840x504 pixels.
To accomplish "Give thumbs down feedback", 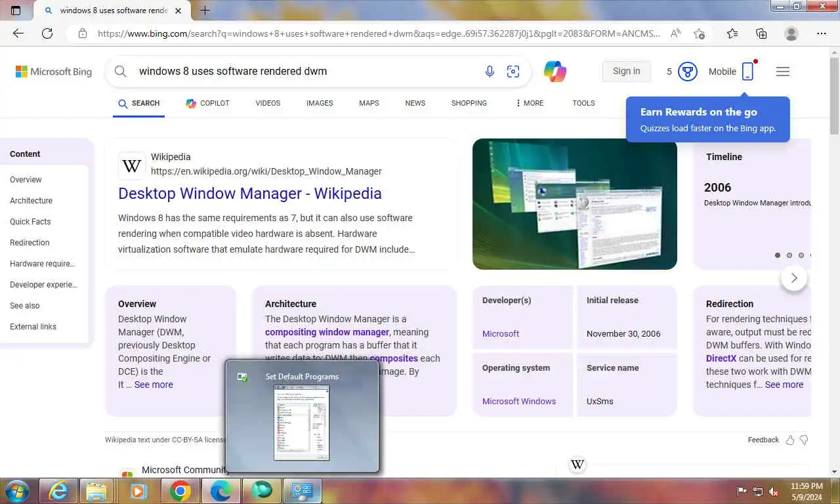I will [804, 440].
